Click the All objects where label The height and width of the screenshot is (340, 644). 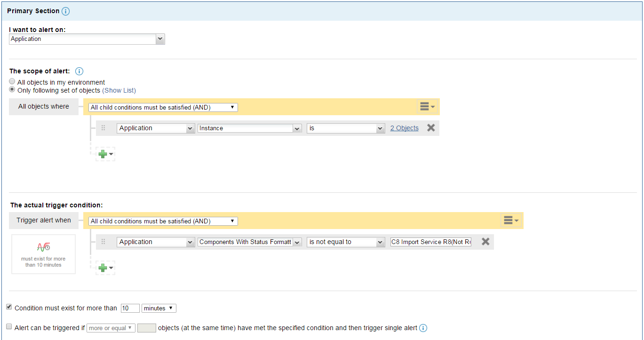(x=44, y=106)
